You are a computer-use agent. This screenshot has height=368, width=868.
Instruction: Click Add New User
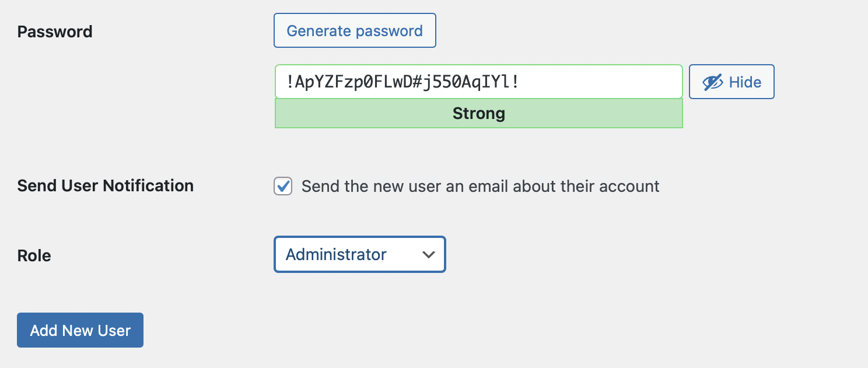click(80, 330)
